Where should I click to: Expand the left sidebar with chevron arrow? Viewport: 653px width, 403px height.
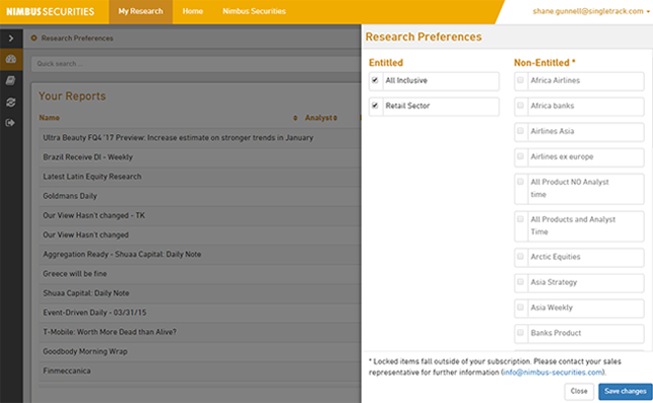point(10,38)
